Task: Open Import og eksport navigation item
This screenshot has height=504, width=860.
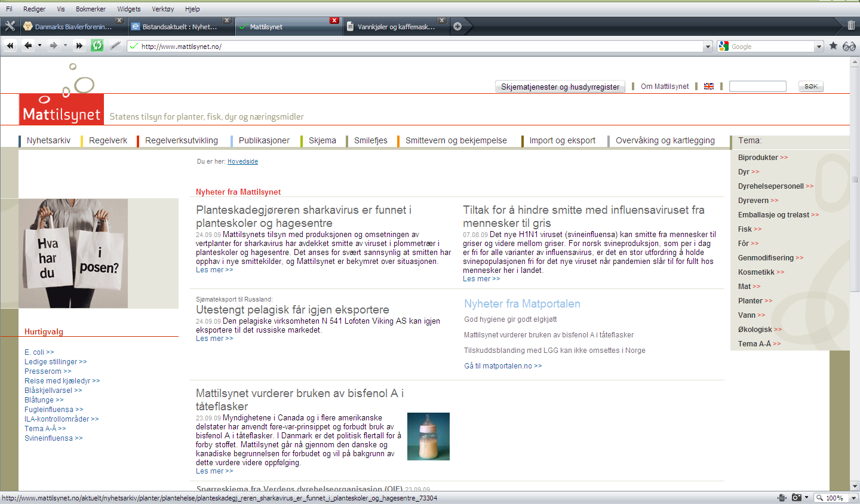Action: pyautogui.click(x=563, y=140)
